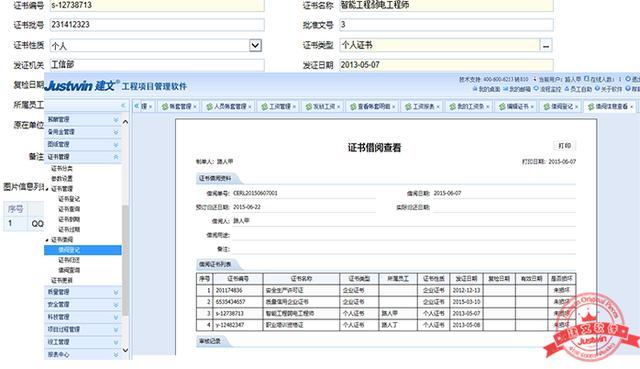The width and height of the screenshot is (640, 369).
Task: Click the 证书编号 table column header
Action: 238,279
